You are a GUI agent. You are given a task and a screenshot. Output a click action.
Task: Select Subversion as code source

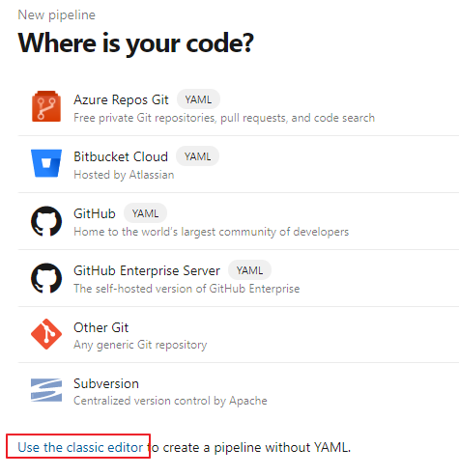[x=239, y=391]
